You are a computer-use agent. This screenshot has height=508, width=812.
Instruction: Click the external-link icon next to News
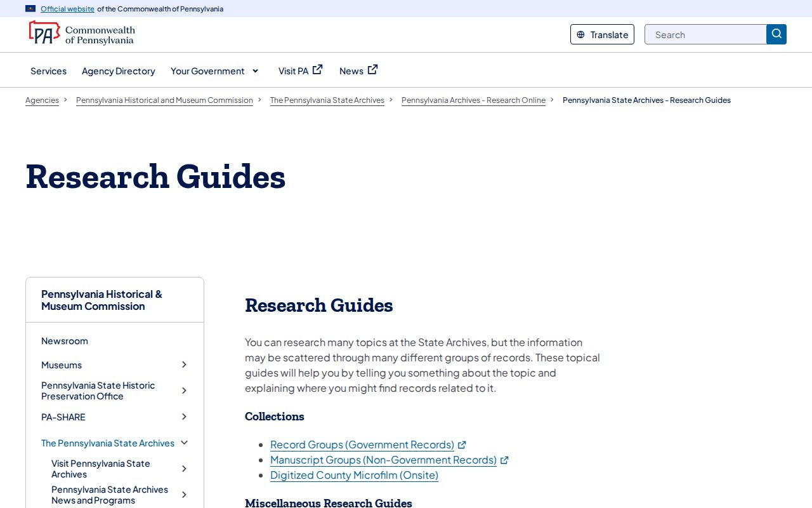[372, 69]
